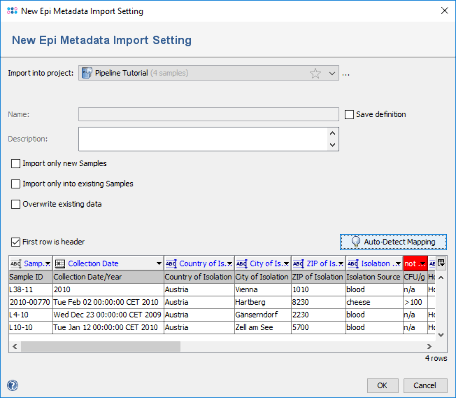Screen dimensions: 456x398
Task: Click the horizontal scrollbar right arrow
Action: click(429, 346)
